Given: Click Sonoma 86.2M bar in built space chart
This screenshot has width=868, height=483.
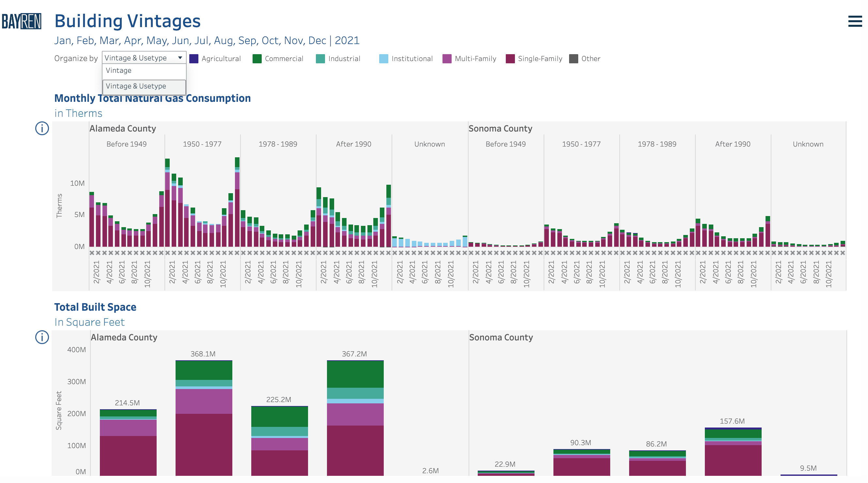Looking at the screenshot, I should tap(657, 463).
